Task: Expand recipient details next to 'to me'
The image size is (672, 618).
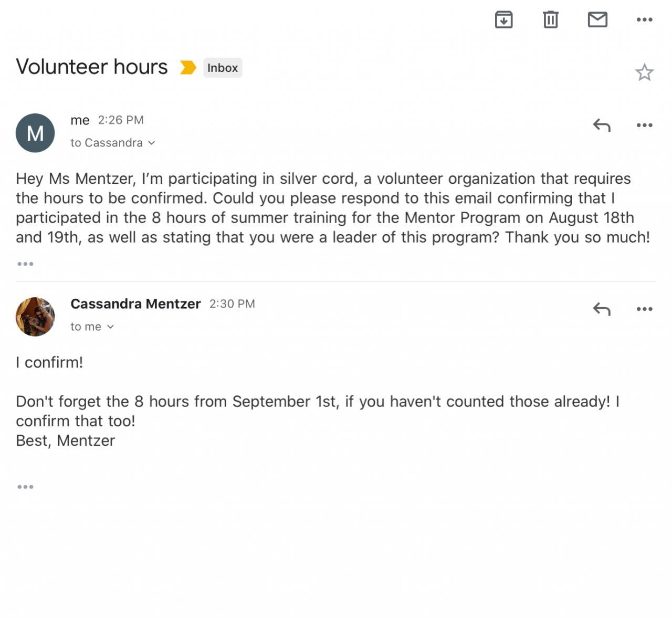Action: 110,327
